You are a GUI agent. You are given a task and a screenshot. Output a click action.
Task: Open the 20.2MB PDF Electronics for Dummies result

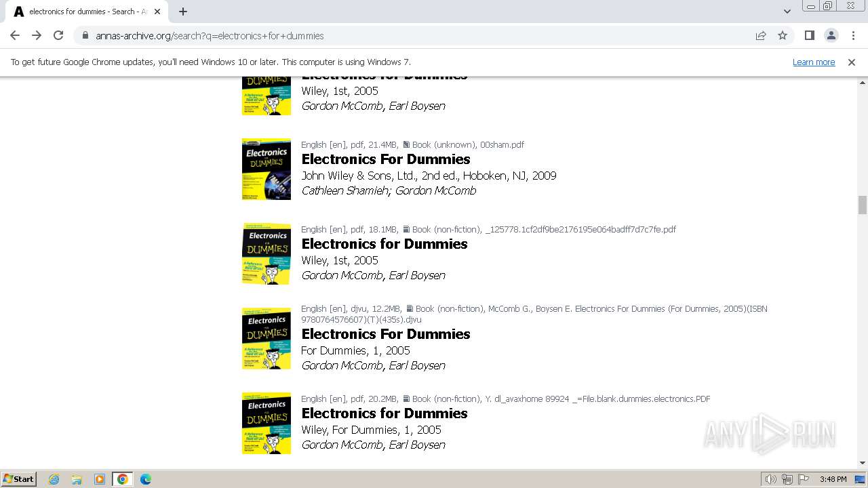(x=384, y=413)
